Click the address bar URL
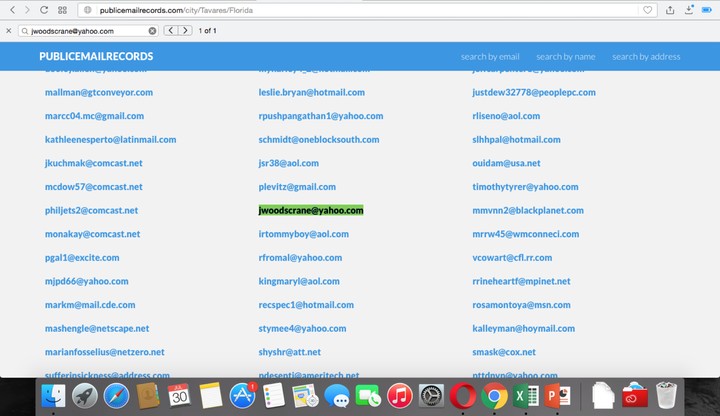720x416 pixels. point(176,10)
